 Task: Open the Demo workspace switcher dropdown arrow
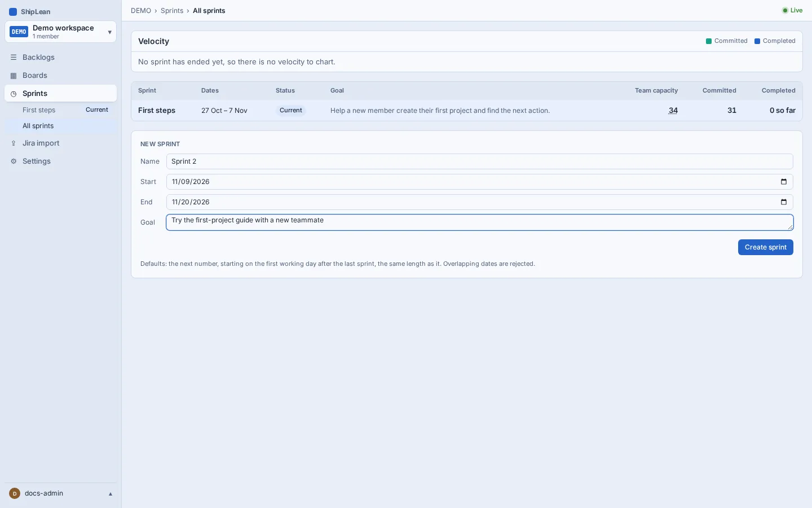(x=109, y=32)
